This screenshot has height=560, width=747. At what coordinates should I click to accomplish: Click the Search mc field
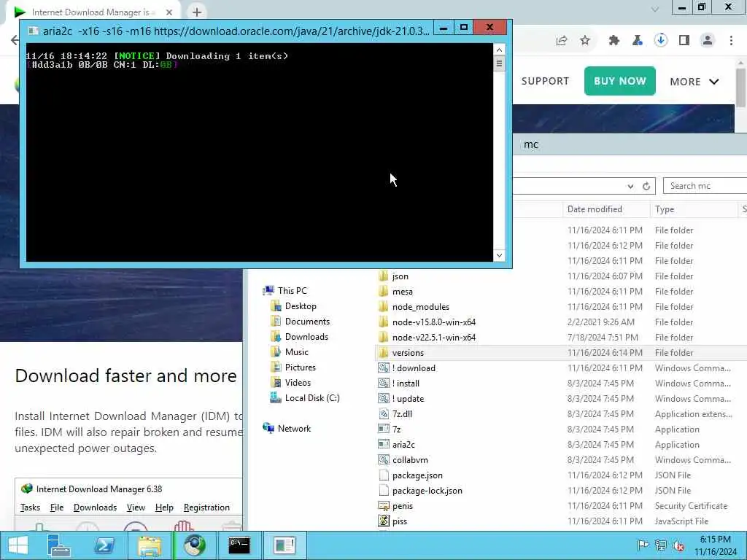point(705,186)
